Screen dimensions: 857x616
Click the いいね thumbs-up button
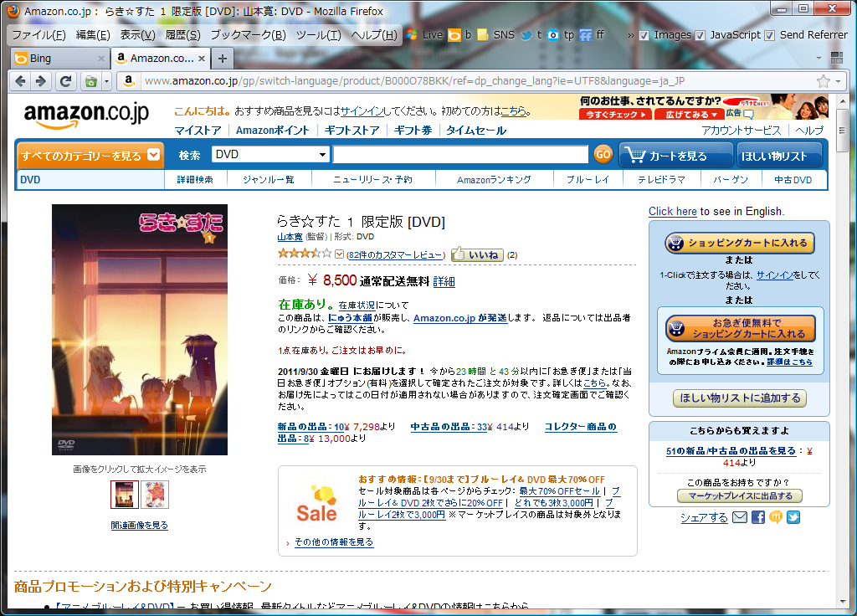[477, 254]
